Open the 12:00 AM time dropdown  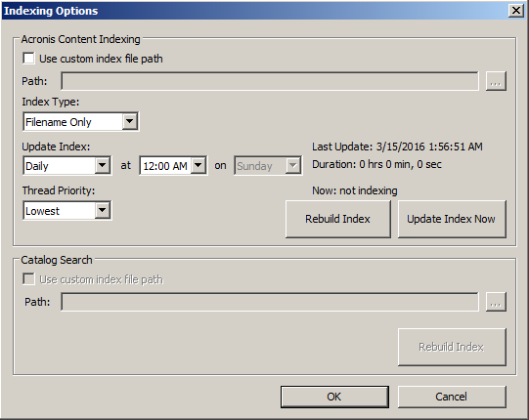click(173, 165)
